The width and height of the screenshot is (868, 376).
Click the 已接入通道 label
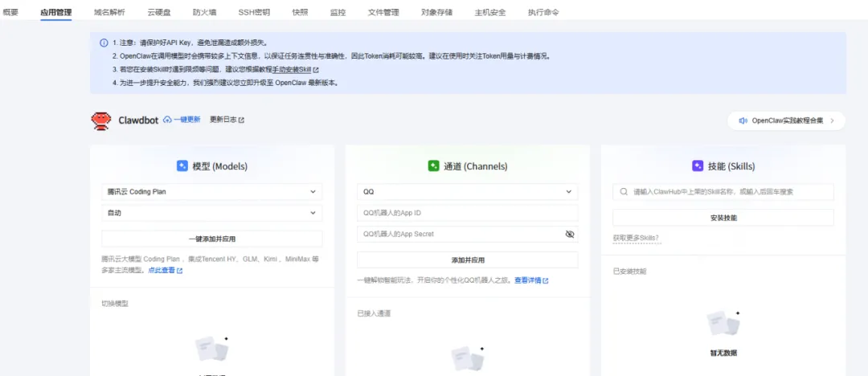[x=374, y=313]
